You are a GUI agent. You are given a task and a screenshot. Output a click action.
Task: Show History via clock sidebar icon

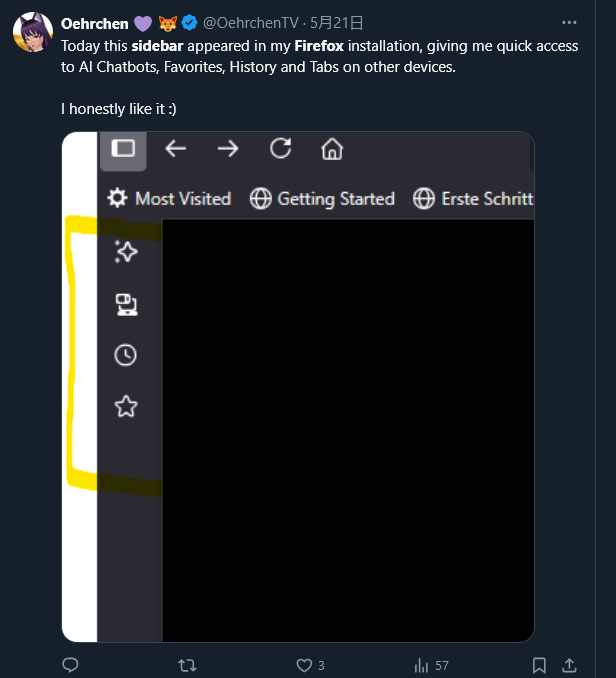coord(126,355)
